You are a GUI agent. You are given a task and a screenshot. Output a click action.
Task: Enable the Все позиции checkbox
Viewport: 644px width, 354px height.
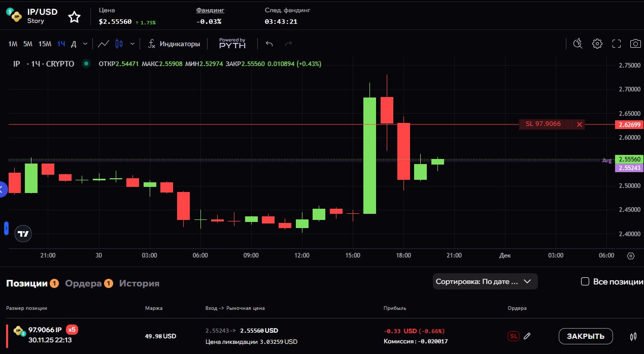coord(585,281)
